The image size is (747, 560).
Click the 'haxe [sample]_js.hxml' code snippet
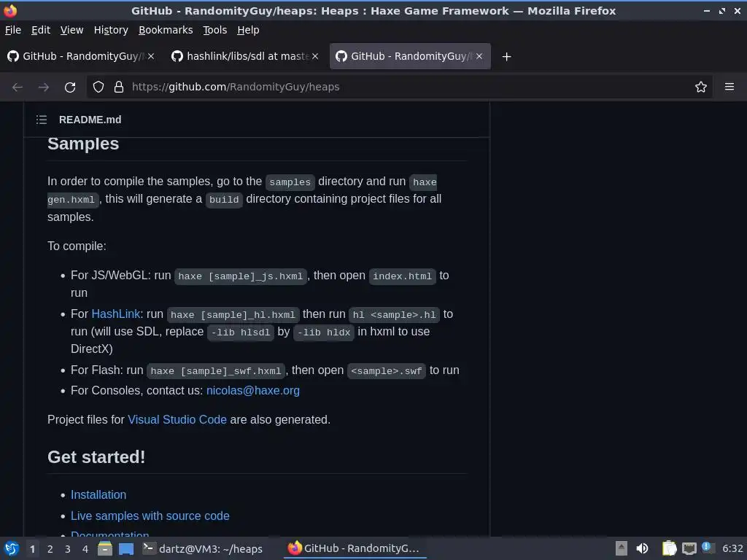(x=241, y=276)
